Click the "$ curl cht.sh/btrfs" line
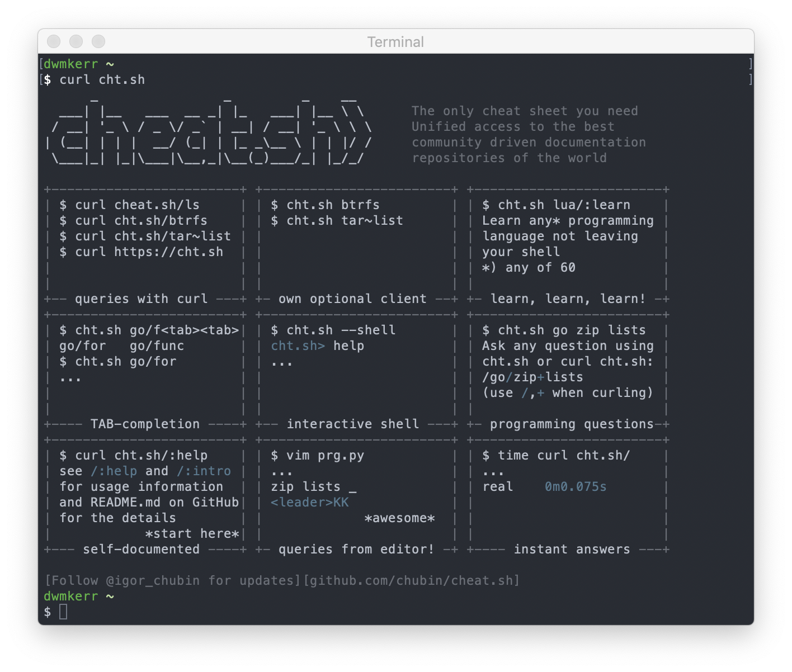Screen dimensions: 792x672 coord(134,220)
